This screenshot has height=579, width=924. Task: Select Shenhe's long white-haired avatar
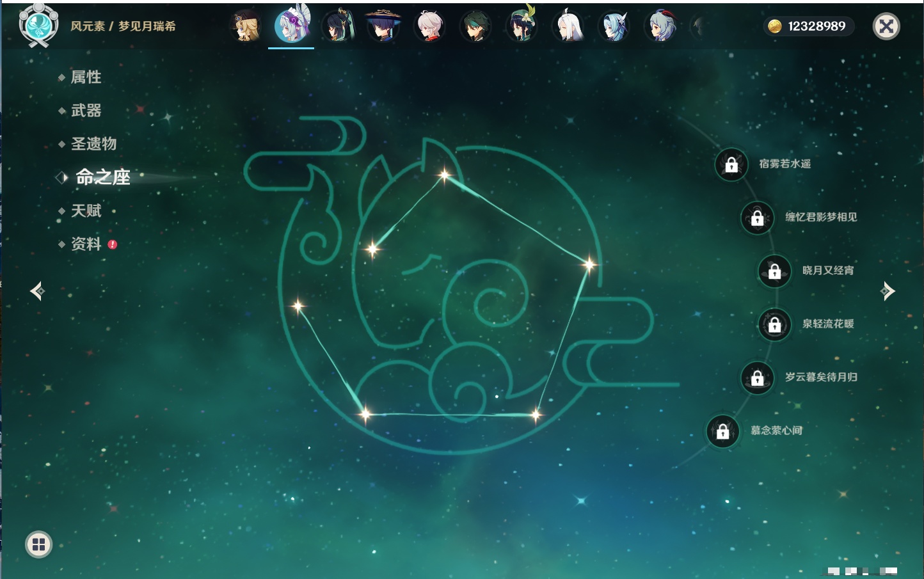point(568,26)
